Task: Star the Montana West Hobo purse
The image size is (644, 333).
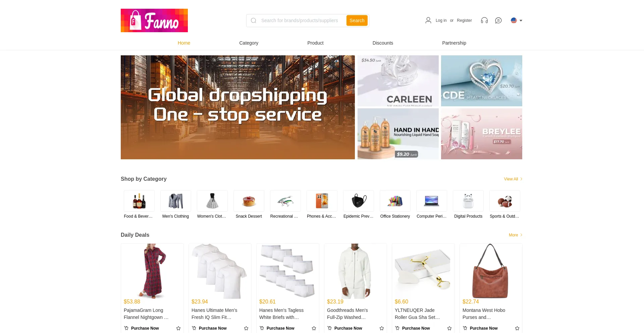Action: [x=517, y=328]
